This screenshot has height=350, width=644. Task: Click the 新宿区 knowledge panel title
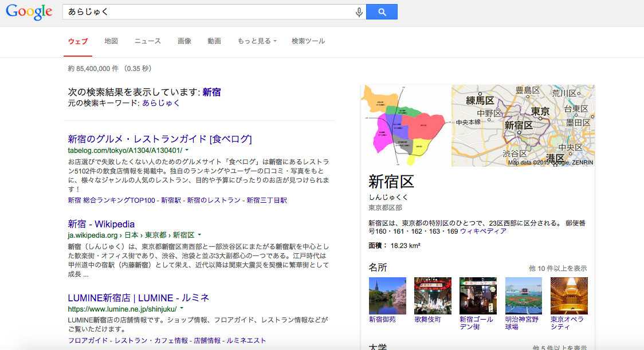(x=391, y=182)
